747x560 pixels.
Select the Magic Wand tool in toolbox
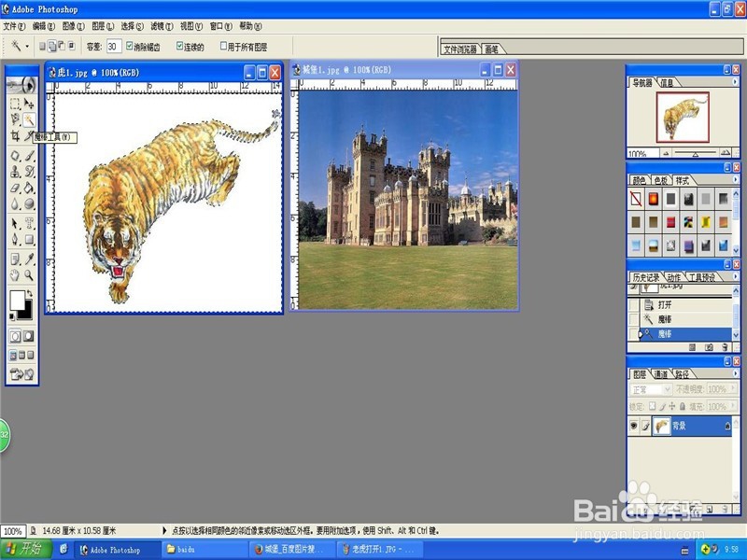click(x=29, y=119)
